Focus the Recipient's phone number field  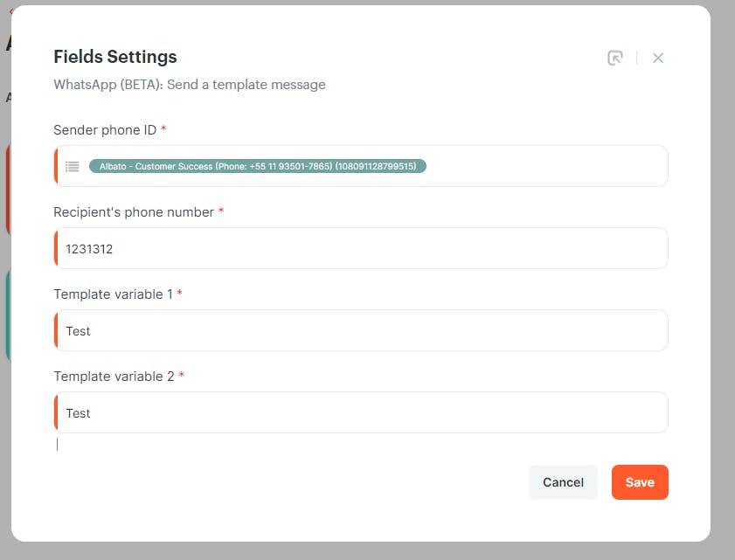[x=361, y=248]
